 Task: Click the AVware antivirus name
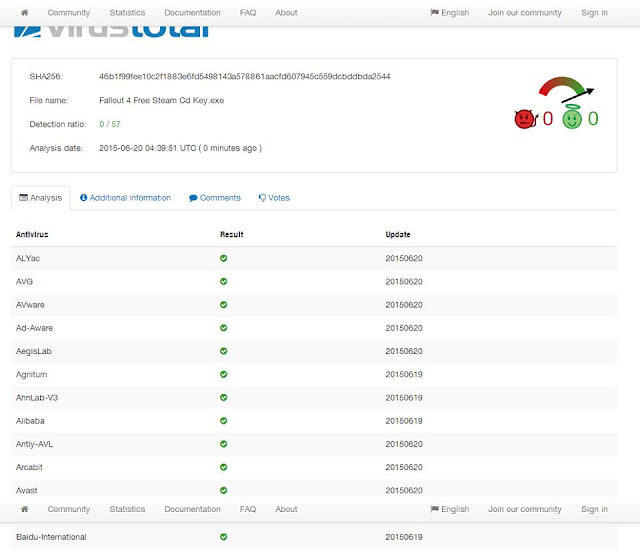point(30,305)
